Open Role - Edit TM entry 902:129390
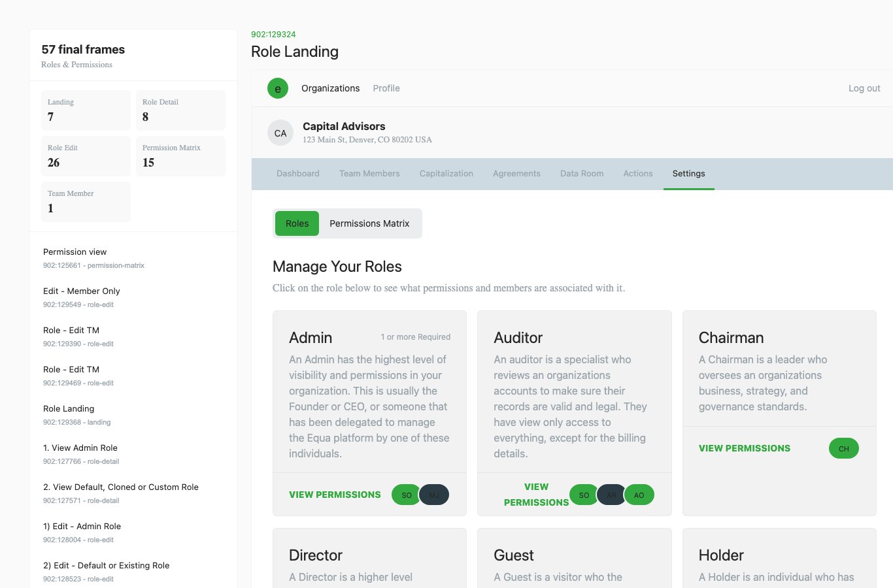The image size is (893, 588). 133,336
